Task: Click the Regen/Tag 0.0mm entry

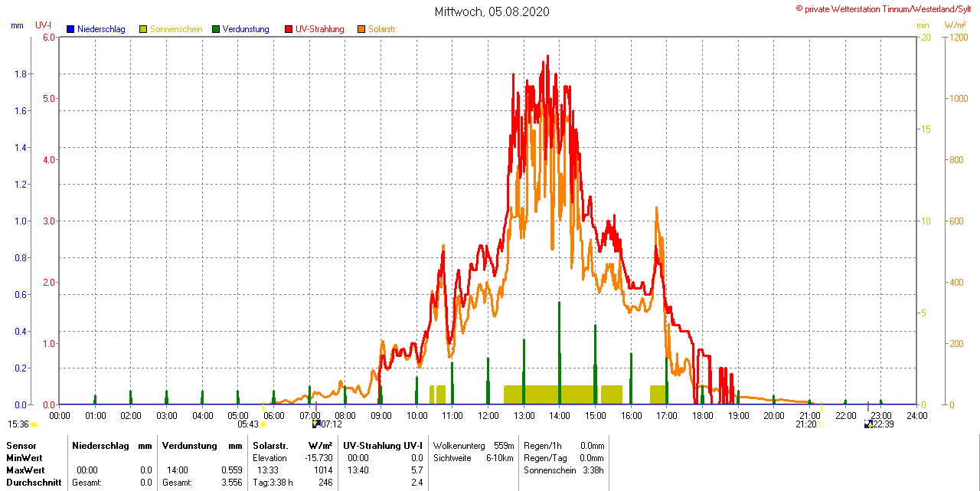Action: (x=564, y=457)
